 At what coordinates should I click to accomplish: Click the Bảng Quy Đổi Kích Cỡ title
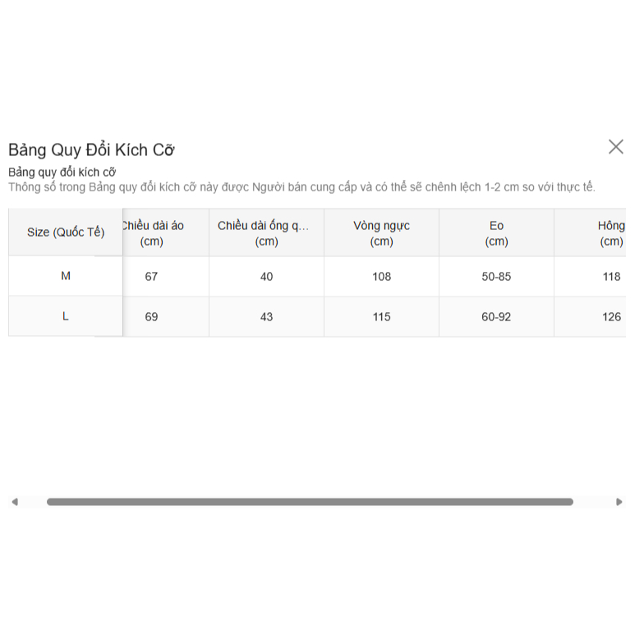click(91, 150)
